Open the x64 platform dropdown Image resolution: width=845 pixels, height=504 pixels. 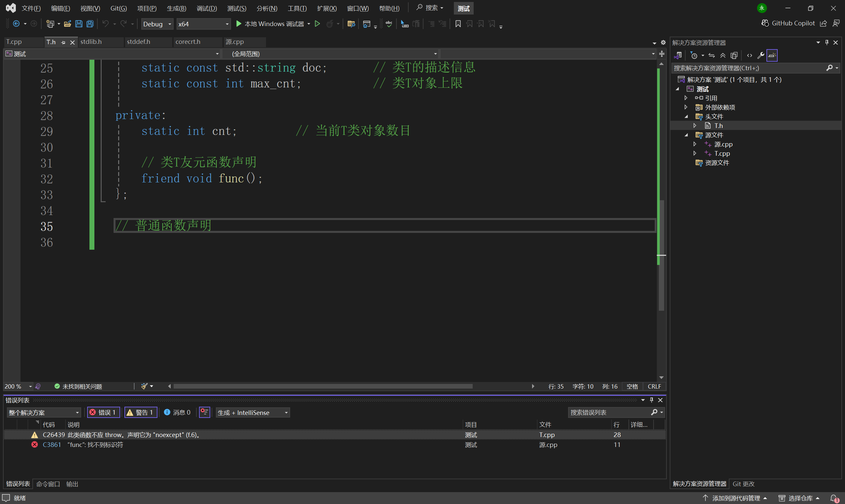click(x=203, y=24)
